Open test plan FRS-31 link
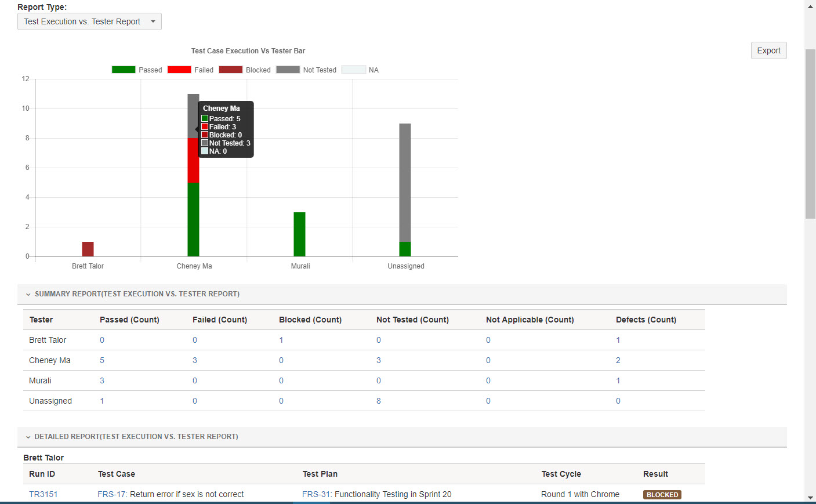This screenshot has height=504, width=816. (x=310, y=494)
